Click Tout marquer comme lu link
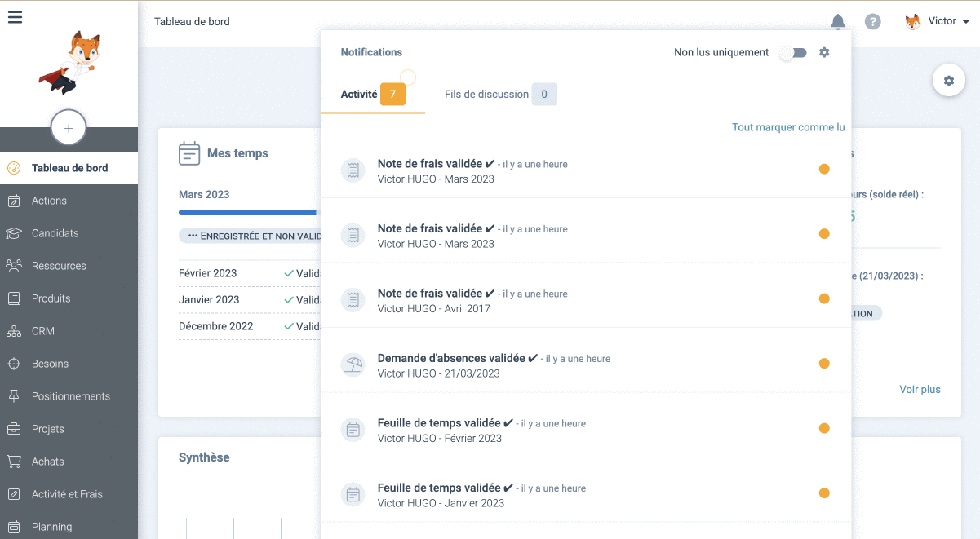 click(788, 127)
